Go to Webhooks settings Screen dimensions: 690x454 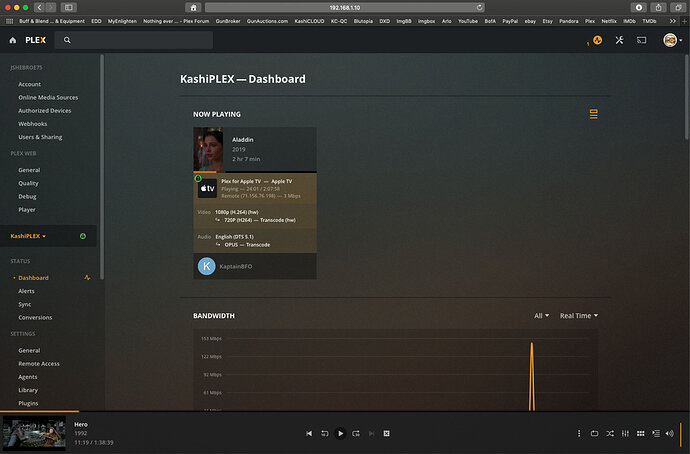pos(33,124)
